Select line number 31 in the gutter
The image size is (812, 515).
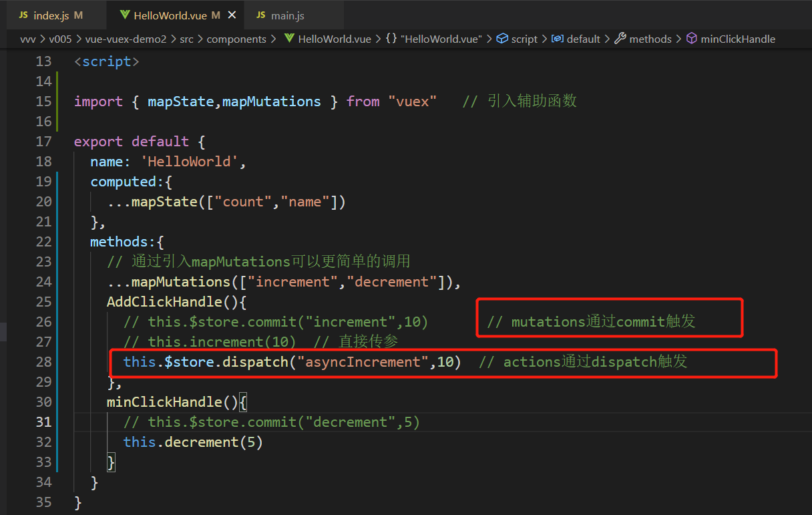43,422
